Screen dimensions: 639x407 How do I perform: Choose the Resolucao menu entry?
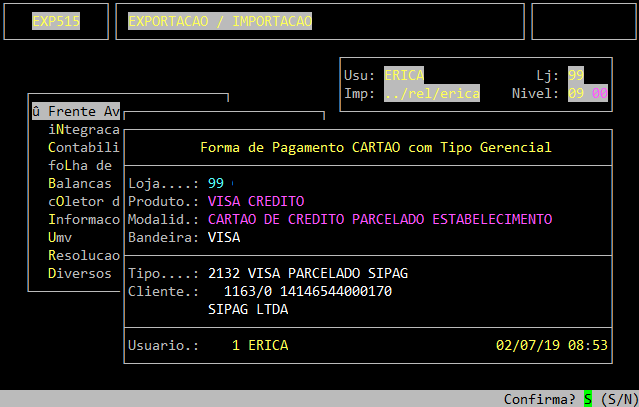[84, 255]
